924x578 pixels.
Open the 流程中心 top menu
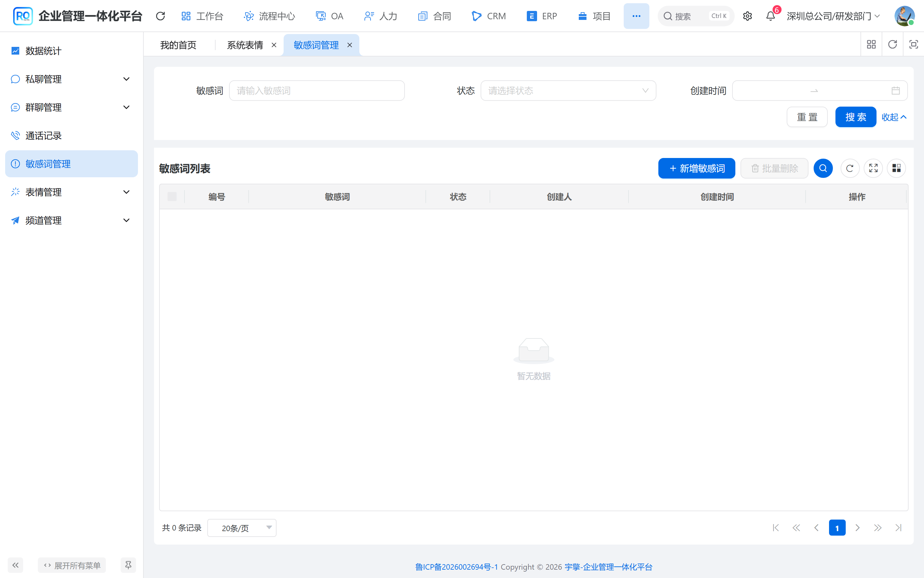click(x=269, y=16)
